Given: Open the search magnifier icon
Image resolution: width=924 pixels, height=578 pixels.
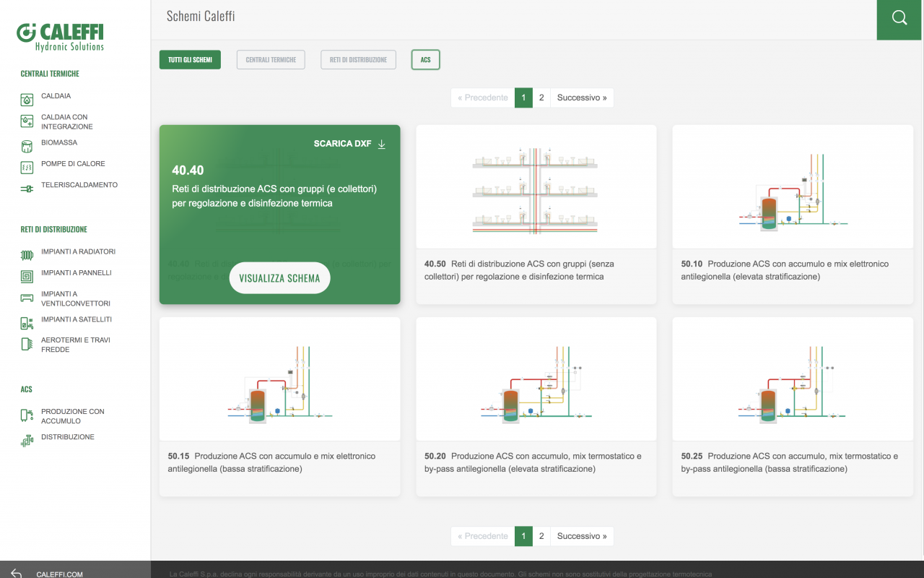Looking at the screenshot, I should tap(899, 19).
